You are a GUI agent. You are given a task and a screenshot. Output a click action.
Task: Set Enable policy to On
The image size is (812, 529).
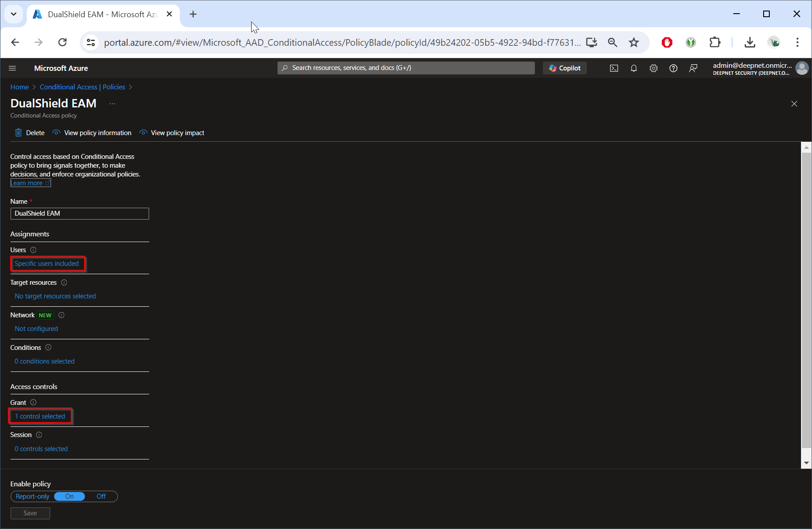(69, 496)
